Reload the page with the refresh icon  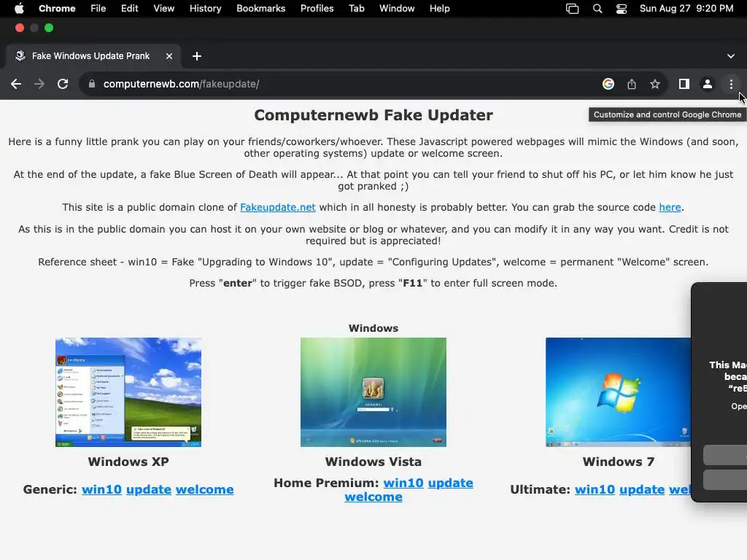click(x=63, y=85)
